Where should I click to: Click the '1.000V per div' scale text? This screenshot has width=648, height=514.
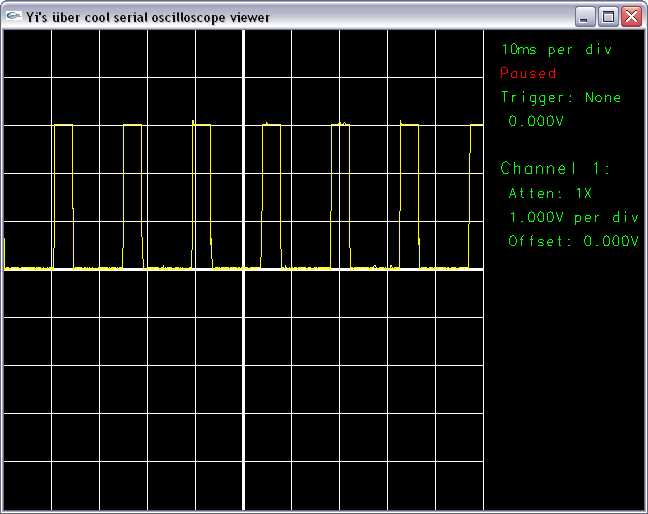click(574, 217)
